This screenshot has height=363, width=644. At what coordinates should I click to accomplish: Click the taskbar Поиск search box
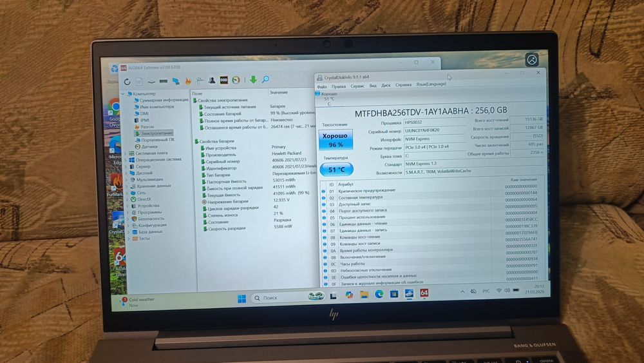[x=289, y=297]
